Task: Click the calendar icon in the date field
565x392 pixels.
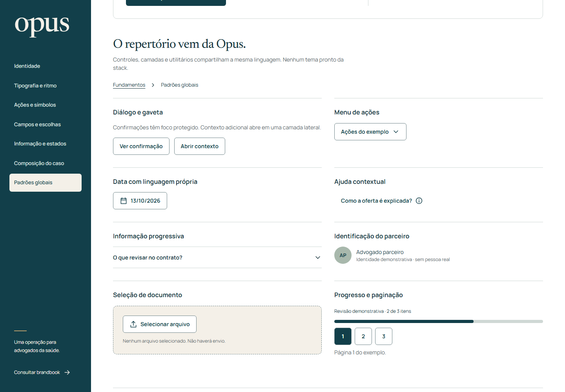Action: [x=124, y=201]
